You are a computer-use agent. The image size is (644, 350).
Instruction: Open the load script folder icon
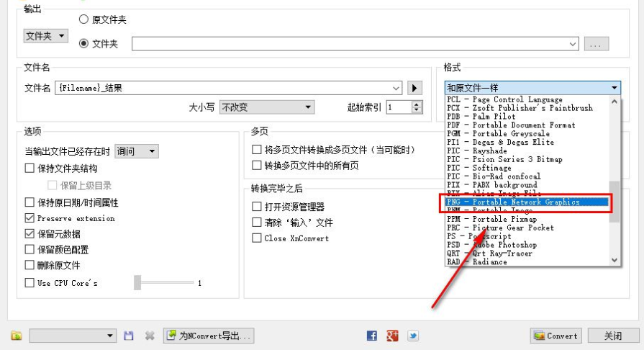[x=17, y=336]
